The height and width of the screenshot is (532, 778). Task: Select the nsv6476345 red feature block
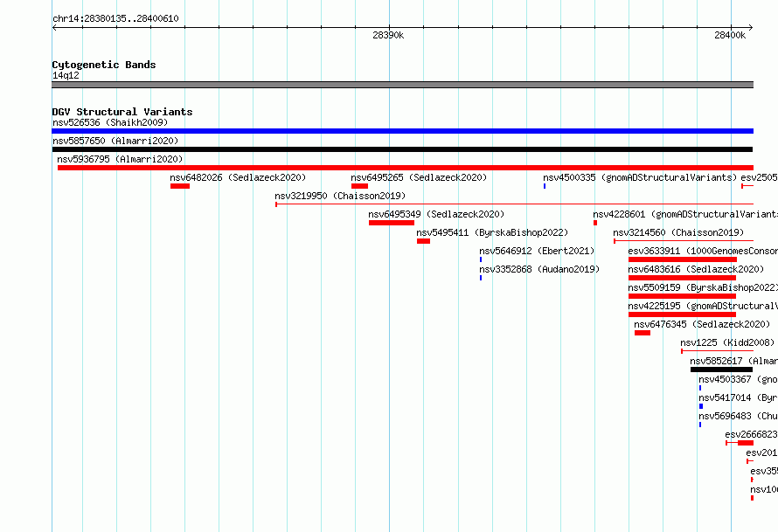pyautogui.click(x=643, y=333)
